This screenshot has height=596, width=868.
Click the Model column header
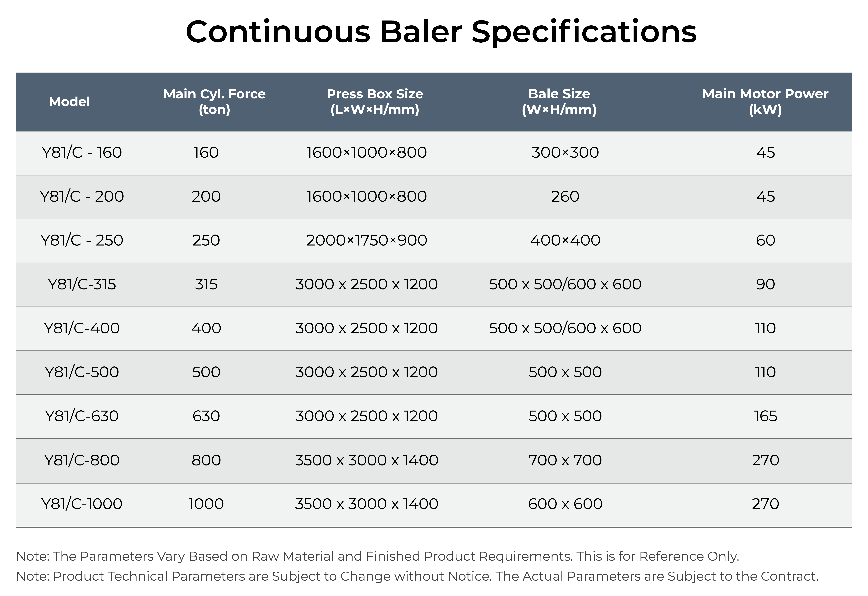pyautogui.click(x=69, y=102)
